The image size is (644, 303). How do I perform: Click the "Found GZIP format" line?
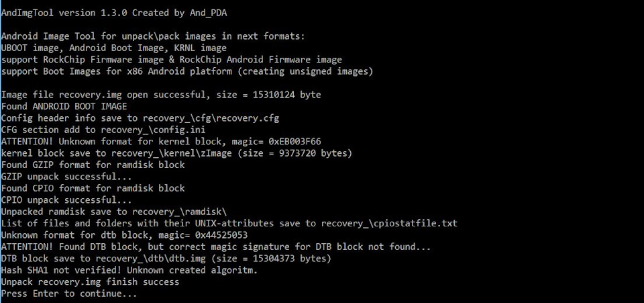(93, 165)
